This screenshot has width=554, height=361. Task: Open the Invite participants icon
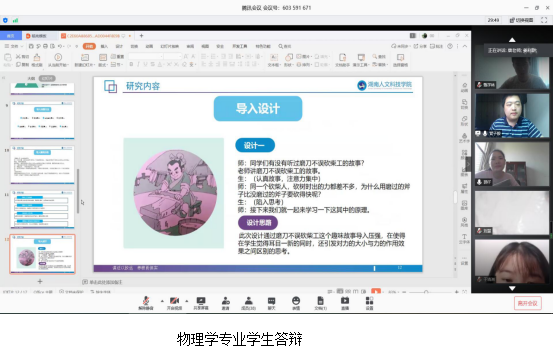pos(225,303)
